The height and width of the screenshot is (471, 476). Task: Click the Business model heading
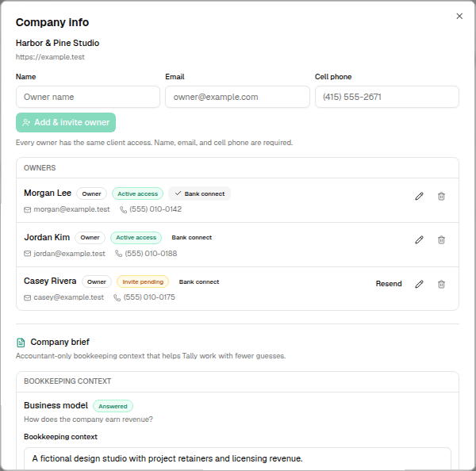coord(56,406)
